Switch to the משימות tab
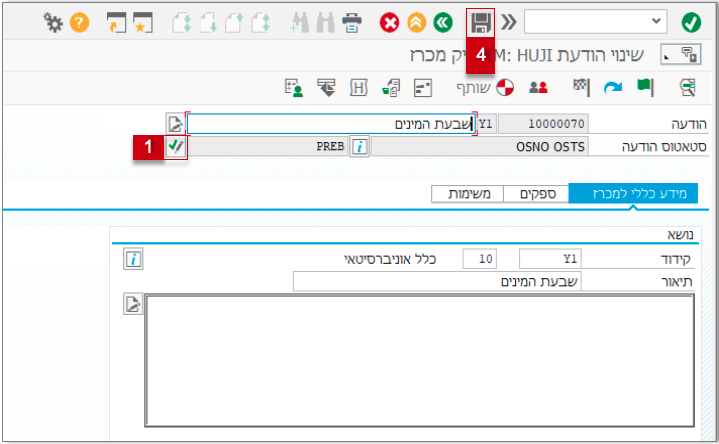The width and height of the screenshot is (719, 444). coord(468,194)
